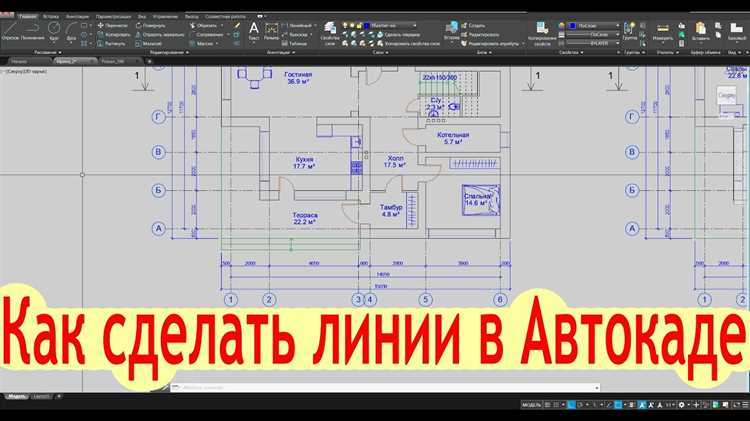Select the Текст text tool
The image size is (750, 421).
coord(254,31)
